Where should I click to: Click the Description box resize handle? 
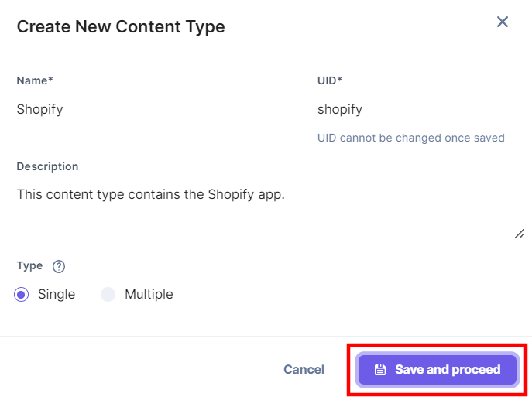[520, 234]
